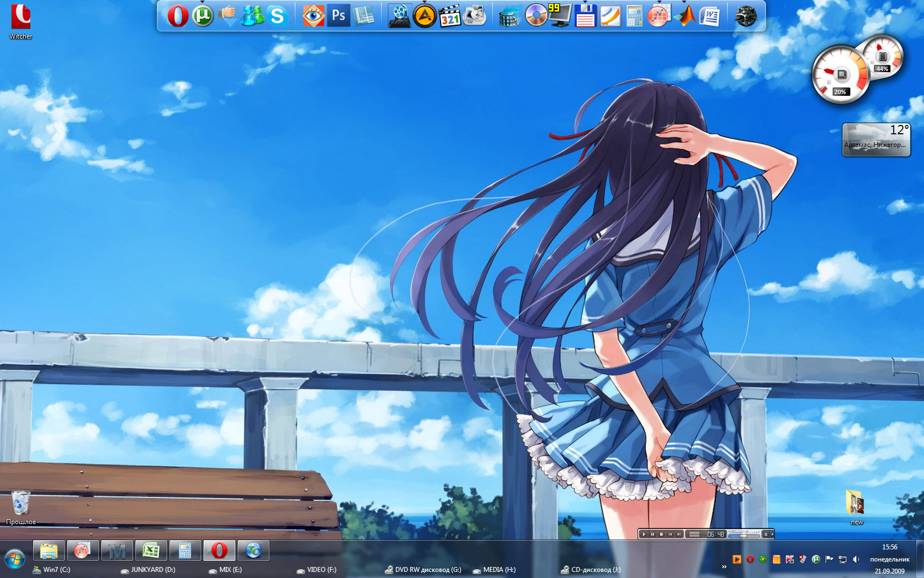
Task: Open VIDEO (F:) drive shortcut
Action: 316,570
